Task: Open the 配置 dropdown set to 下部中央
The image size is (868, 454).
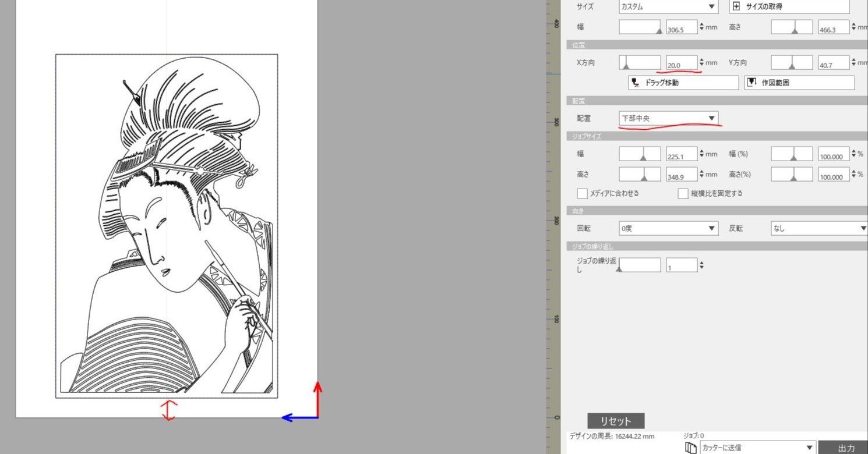Action: coord(668,118)
